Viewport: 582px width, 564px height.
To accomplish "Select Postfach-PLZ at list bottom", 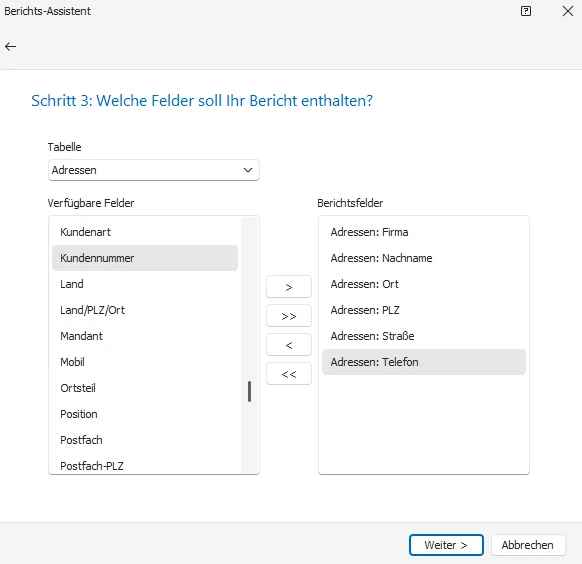I will tap(145, 466).
